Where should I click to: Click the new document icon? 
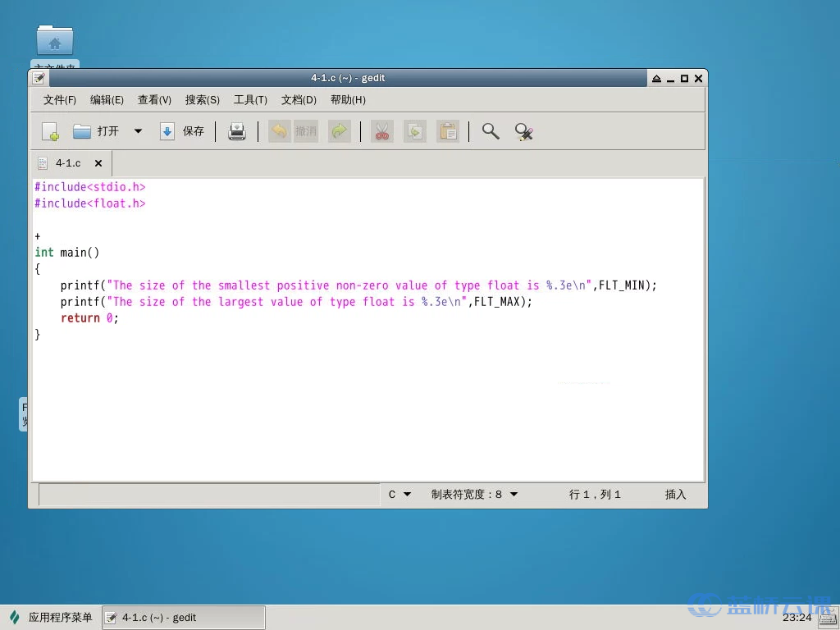point(50,131)
